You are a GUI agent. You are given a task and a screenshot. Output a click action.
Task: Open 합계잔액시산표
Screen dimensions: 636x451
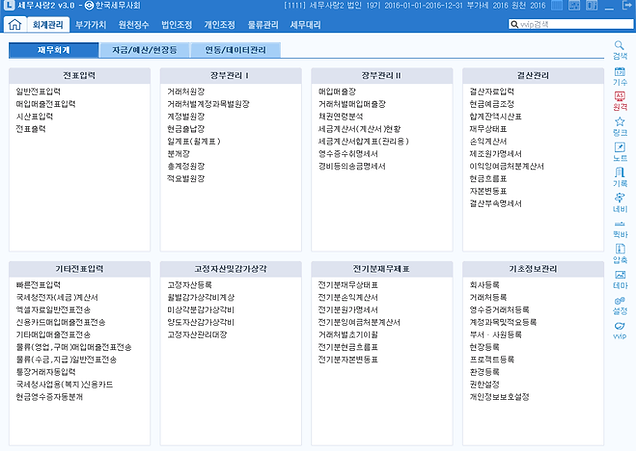496,117
